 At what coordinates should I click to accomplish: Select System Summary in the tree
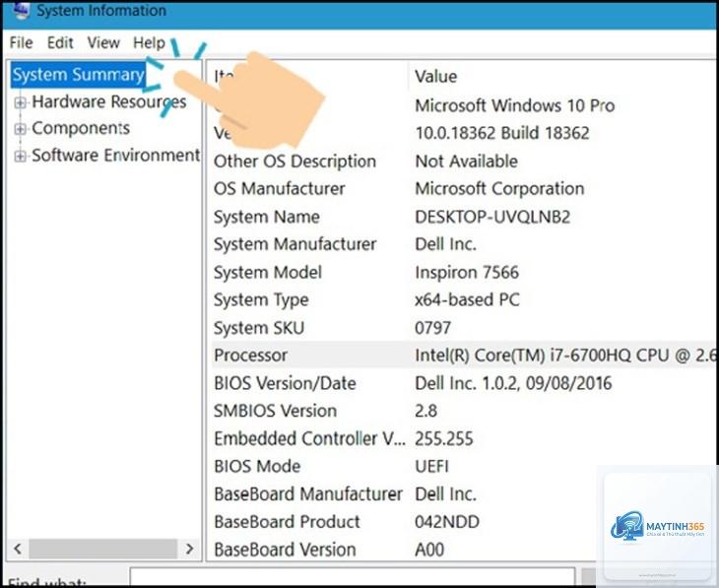coord(78,75)
